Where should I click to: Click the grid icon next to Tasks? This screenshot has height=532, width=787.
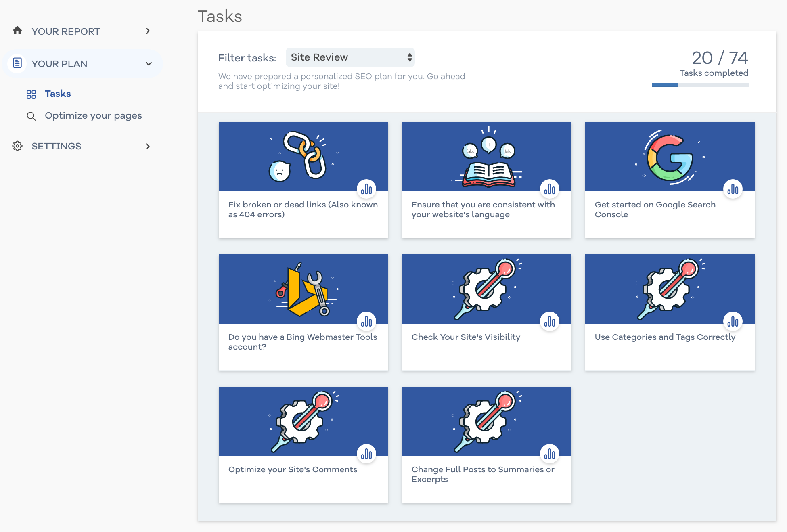point(31,94)
